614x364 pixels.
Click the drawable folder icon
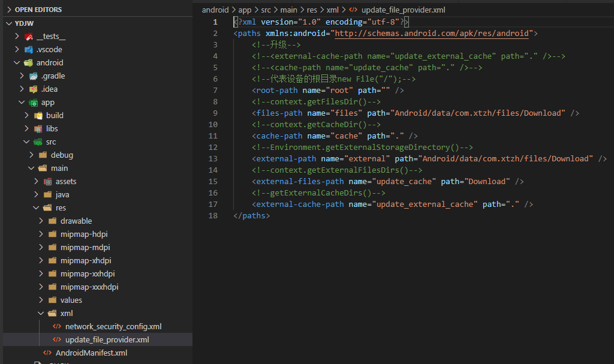point(53,221)
